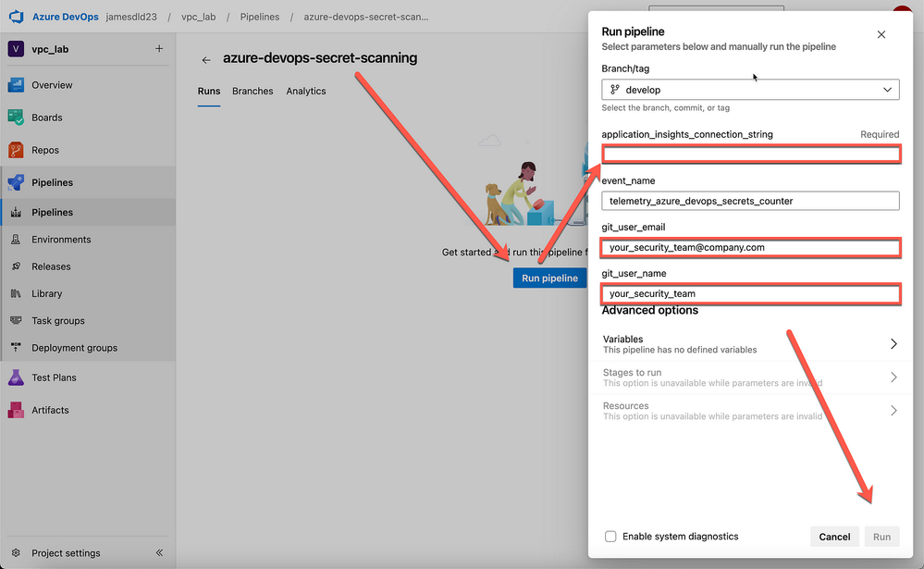
Task: Click the vpc_lab project avatar icon
Action: [x=16, y=49]
